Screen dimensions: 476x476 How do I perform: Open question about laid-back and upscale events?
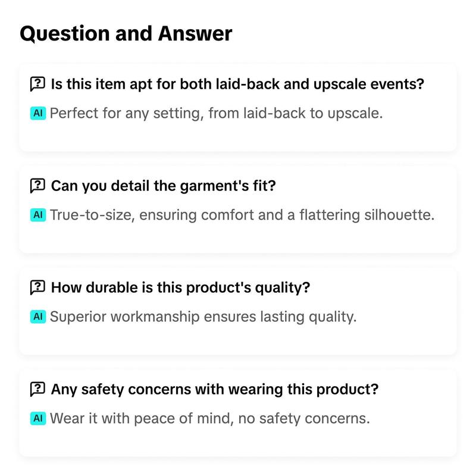click(x=237, y=84)
